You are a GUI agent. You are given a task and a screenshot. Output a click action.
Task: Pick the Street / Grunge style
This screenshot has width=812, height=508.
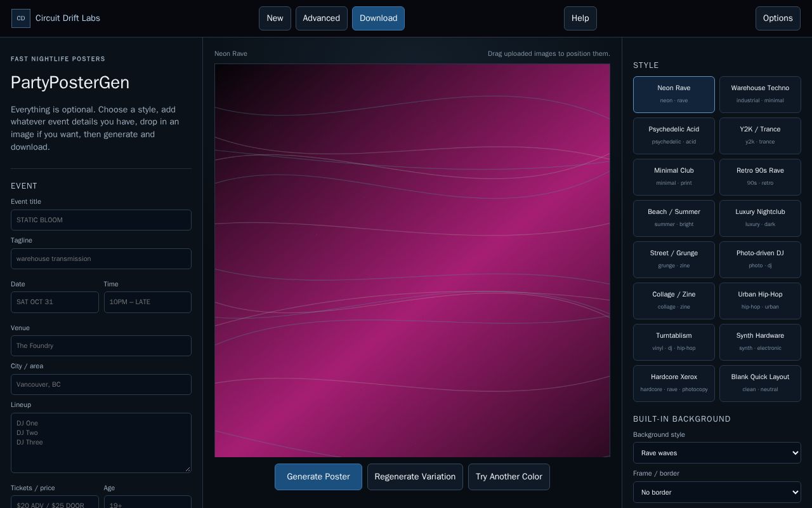pyautogui.click(x=674, y=260)
